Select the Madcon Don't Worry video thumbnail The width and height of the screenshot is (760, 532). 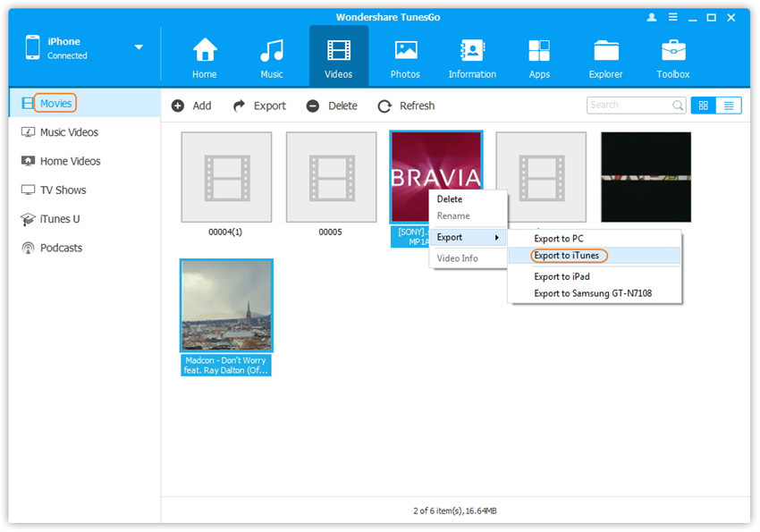pos(226,306)
